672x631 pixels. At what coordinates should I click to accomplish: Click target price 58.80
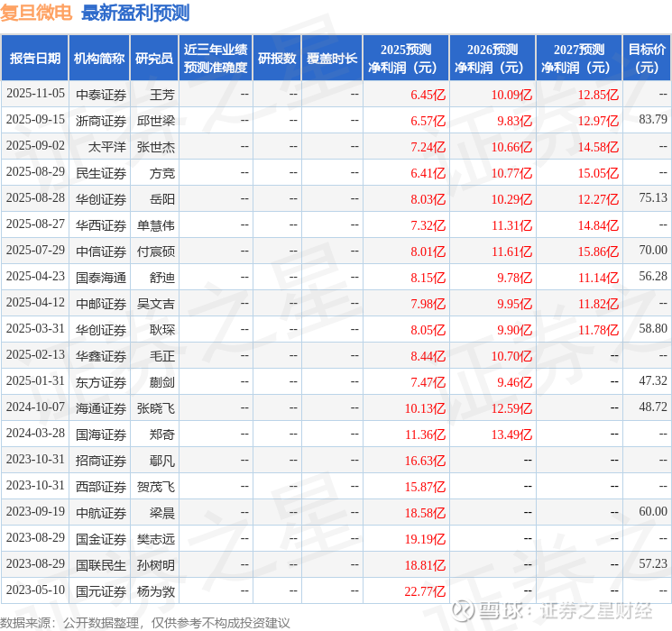point(653,328)
